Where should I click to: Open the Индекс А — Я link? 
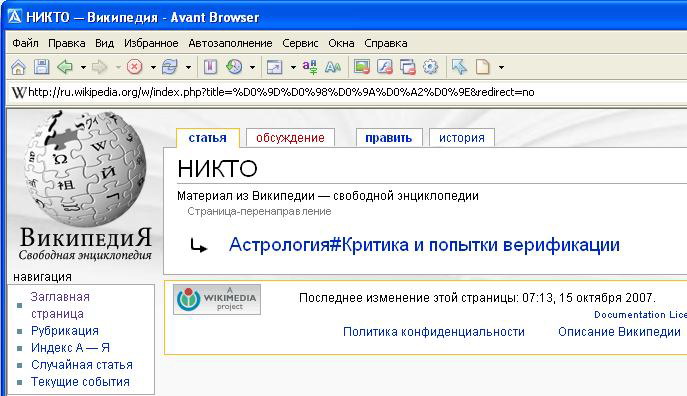(70, 348)
